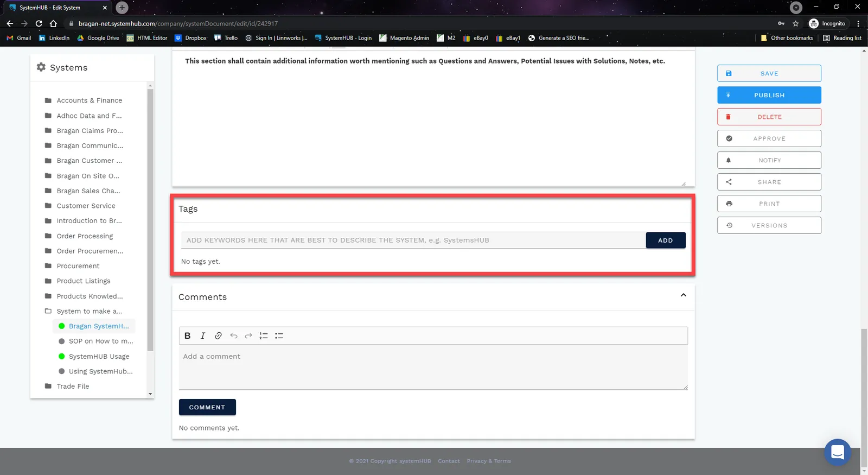Expand the Accounts & Finance folder

(x=84, y=100)
